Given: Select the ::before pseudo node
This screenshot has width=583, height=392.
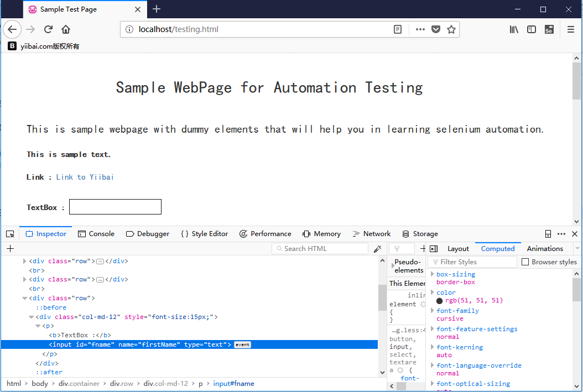Looking at the screenshot, I should (51, 307).
